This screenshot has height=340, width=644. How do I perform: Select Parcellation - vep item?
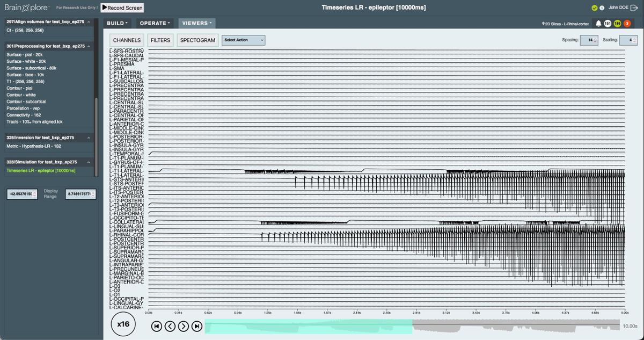[x=23, y=108]
